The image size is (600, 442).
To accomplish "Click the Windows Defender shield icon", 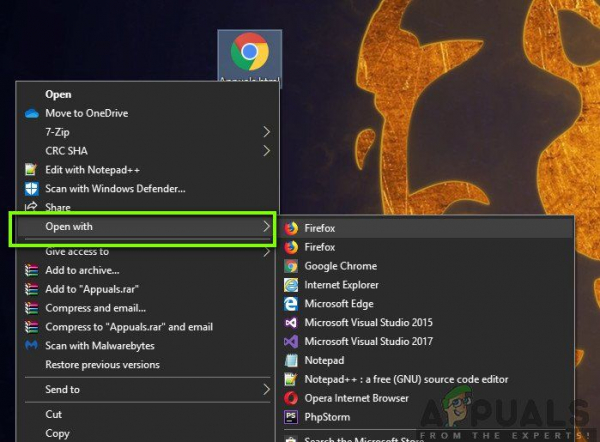I will [x=31, y=189].
